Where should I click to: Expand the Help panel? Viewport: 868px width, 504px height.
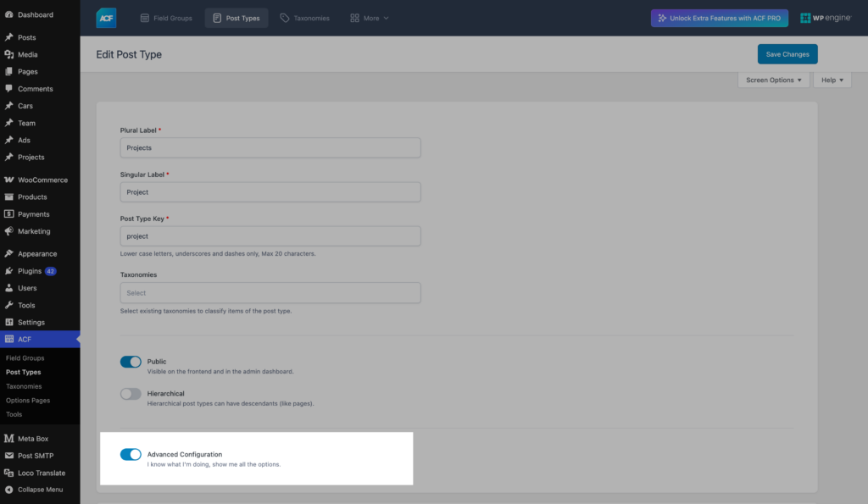pos(832,80)
